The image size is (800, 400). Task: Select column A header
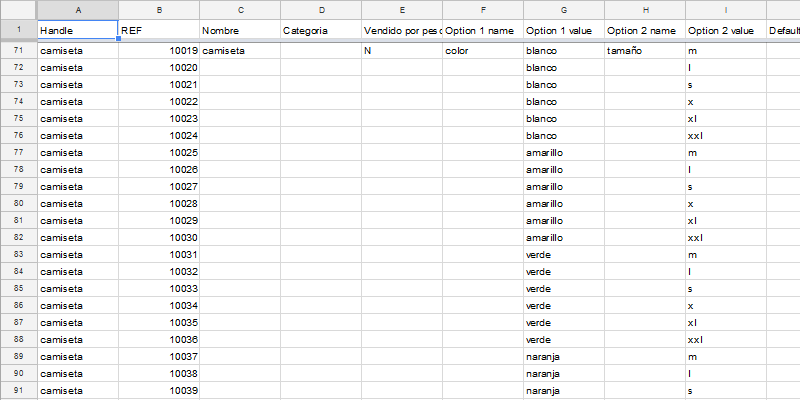78,10
